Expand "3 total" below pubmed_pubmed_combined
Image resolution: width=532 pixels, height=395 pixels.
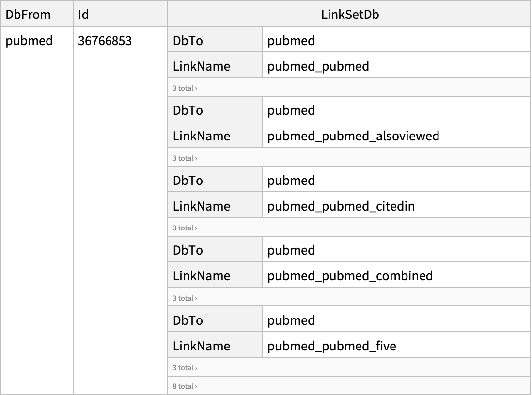pos(185,298)
